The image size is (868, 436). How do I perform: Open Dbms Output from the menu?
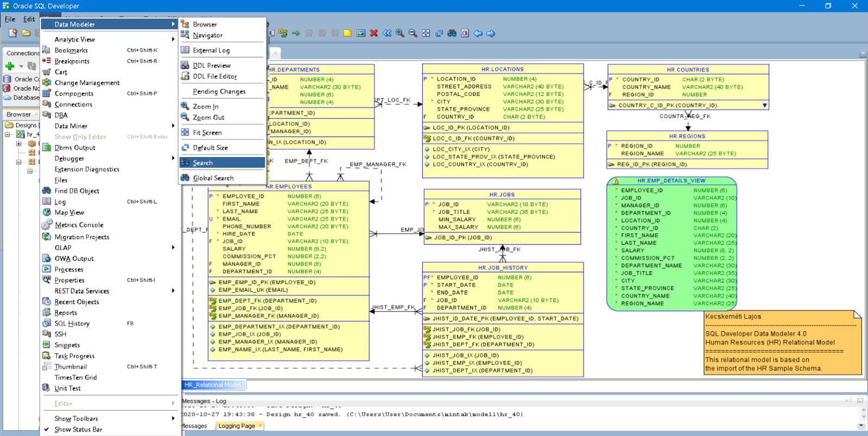(110, 148)
